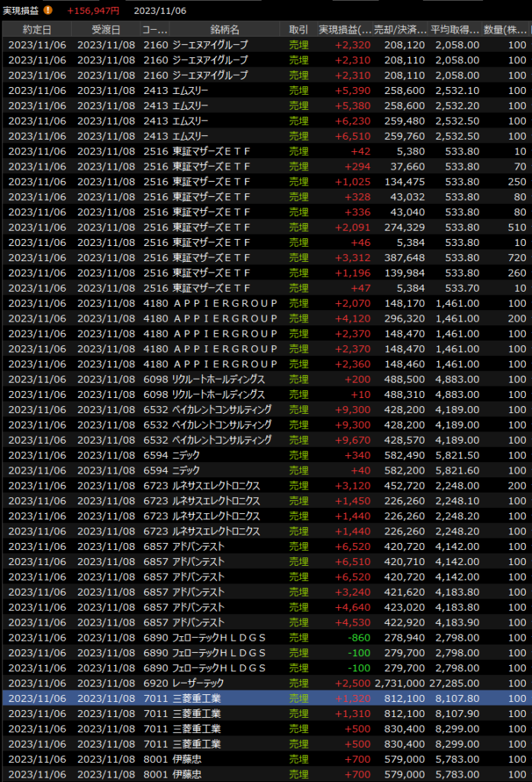Select the ベイカレントコンサルティング row with +9,670
Viewport: 532px width, 782px height.
[x=266, y=440]
